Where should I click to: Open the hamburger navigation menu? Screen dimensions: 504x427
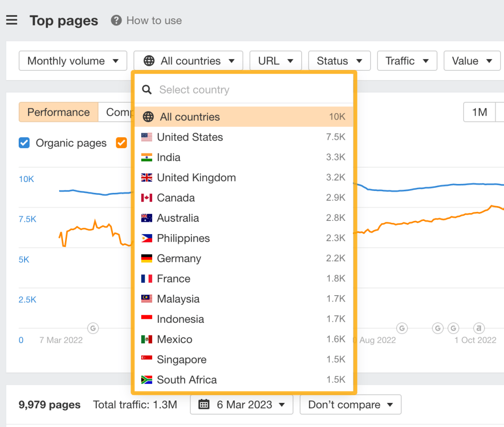coord(11,20)
